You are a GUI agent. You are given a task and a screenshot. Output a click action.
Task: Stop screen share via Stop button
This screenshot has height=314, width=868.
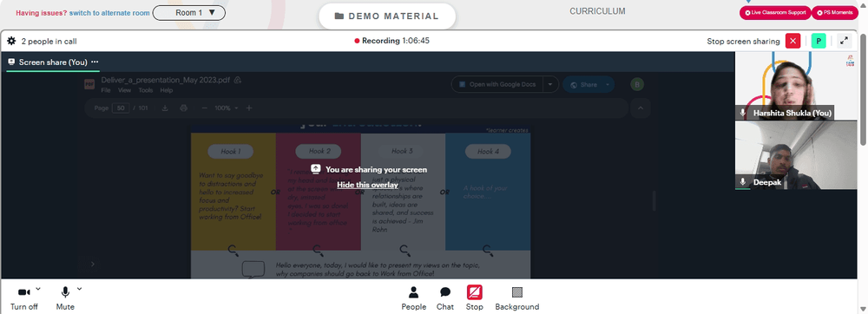click(x=475, y=298)
